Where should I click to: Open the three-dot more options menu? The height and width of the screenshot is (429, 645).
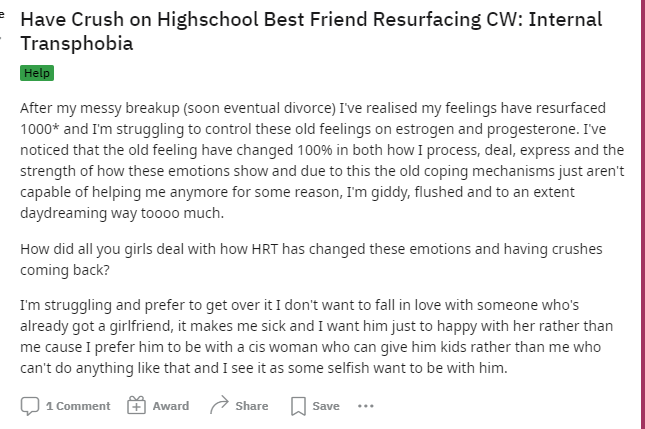click(x=366, y=406)
